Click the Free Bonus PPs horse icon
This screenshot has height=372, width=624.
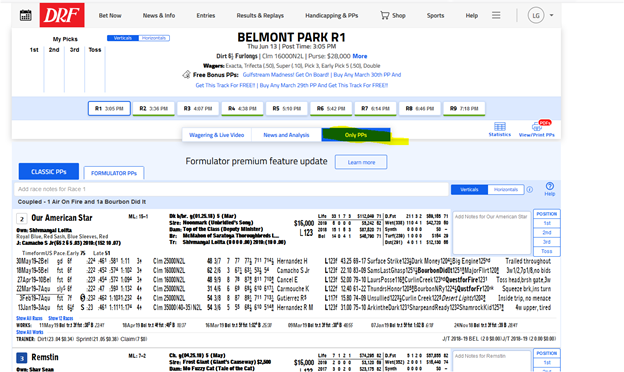186,74
